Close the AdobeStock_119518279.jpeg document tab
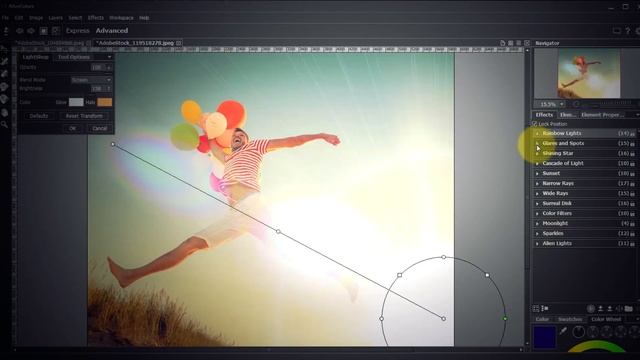Viewport: 640px width, 360px height. click(179, 42)
